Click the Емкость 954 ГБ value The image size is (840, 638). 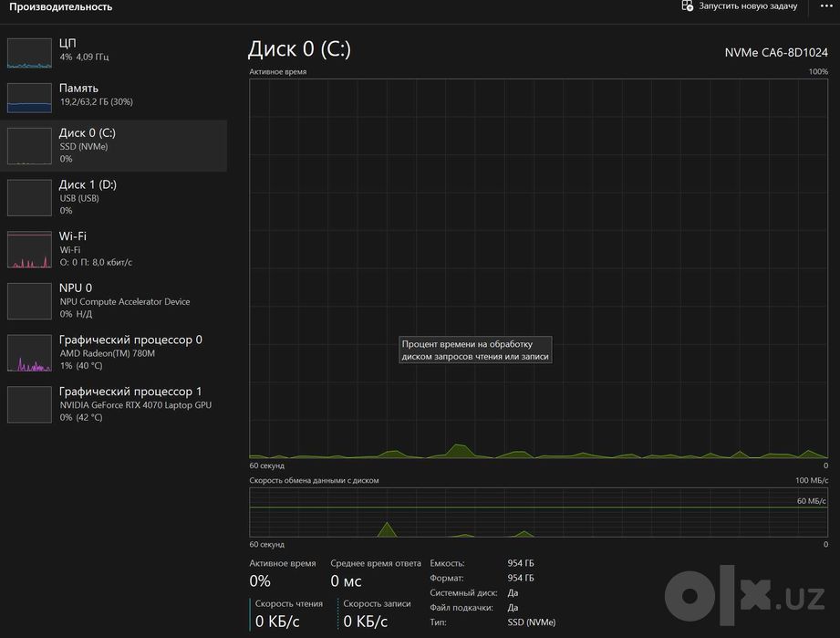click(521, 563)
